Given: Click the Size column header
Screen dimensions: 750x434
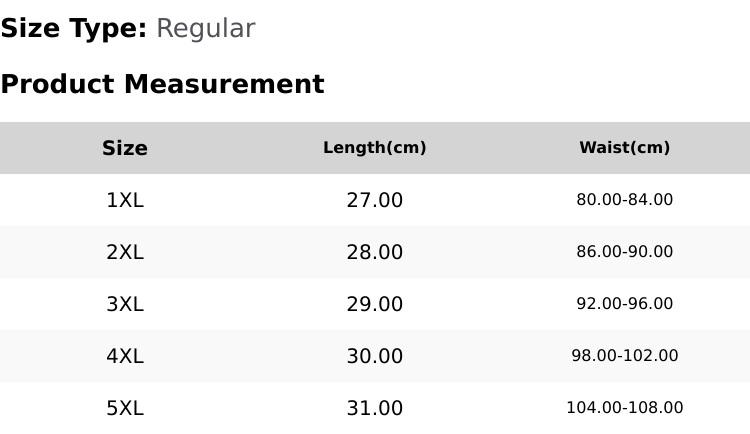Looking at the screenshot, I should (125, 148).
